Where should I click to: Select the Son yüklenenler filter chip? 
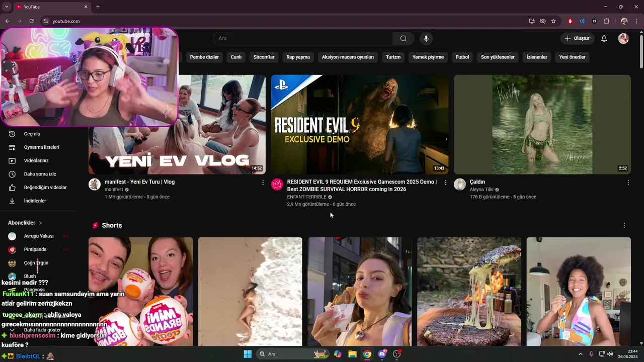(498, 57)
